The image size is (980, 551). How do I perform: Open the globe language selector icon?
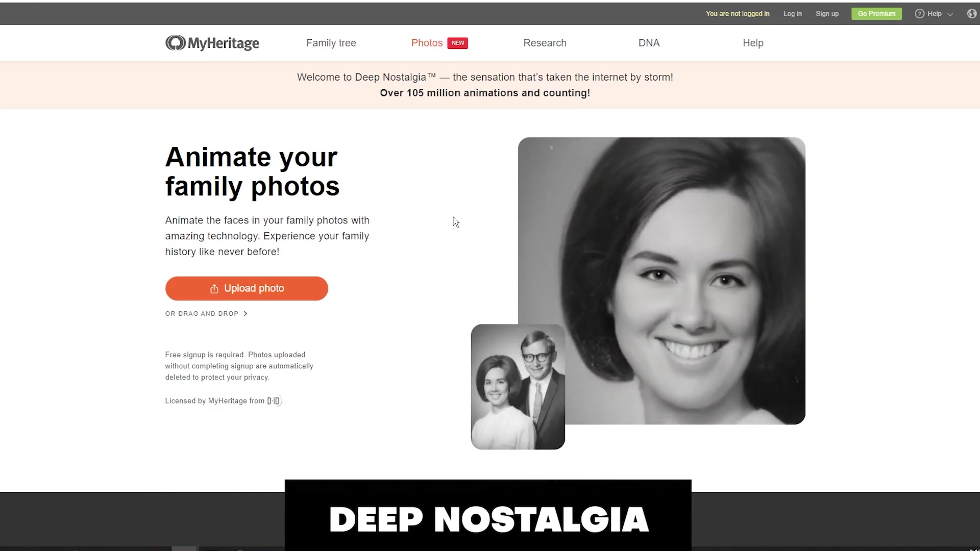971,14
